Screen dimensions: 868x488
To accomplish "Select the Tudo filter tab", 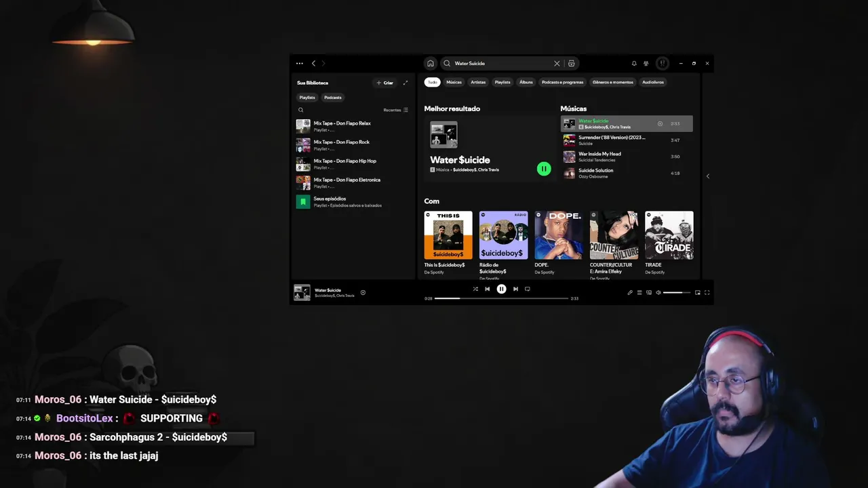I will pyautogui.click(x=432, y=82).
